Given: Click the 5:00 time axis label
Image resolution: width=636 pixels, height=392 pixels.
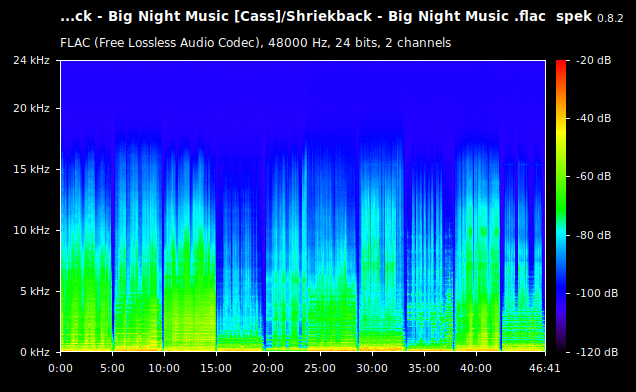Looking at the screenshot, I should (112, 368).
